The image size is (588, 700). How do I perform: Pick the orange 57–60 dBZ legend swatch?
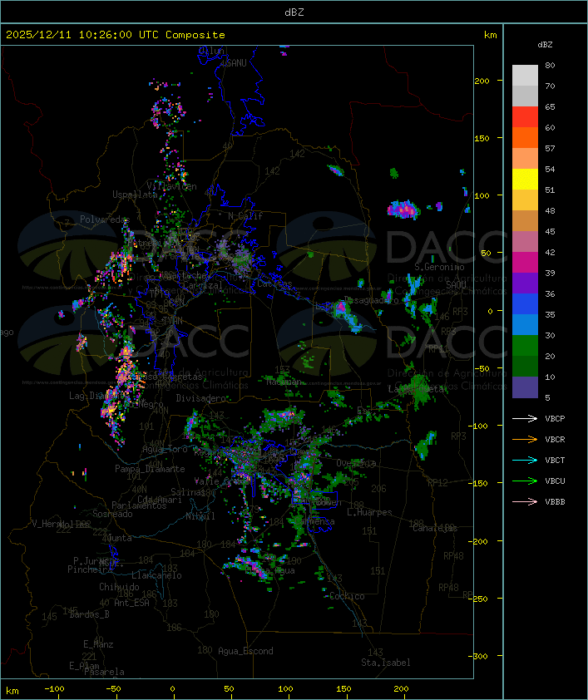pos(525,138)
